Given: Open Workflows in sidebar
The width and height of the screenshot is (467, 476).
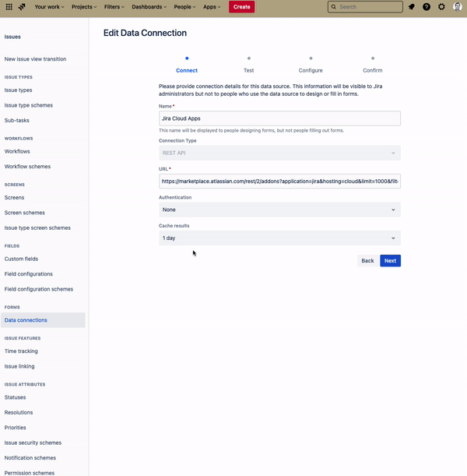Looking at the screenshot, I should tap(17, 151).
